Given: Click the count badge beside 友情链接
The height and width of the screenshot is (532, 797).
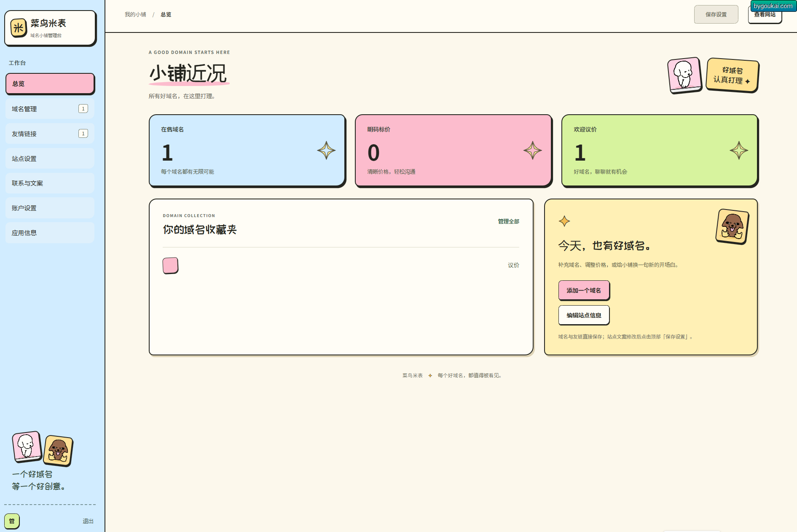Looking at the screenshot, I should tap(83, 134).
